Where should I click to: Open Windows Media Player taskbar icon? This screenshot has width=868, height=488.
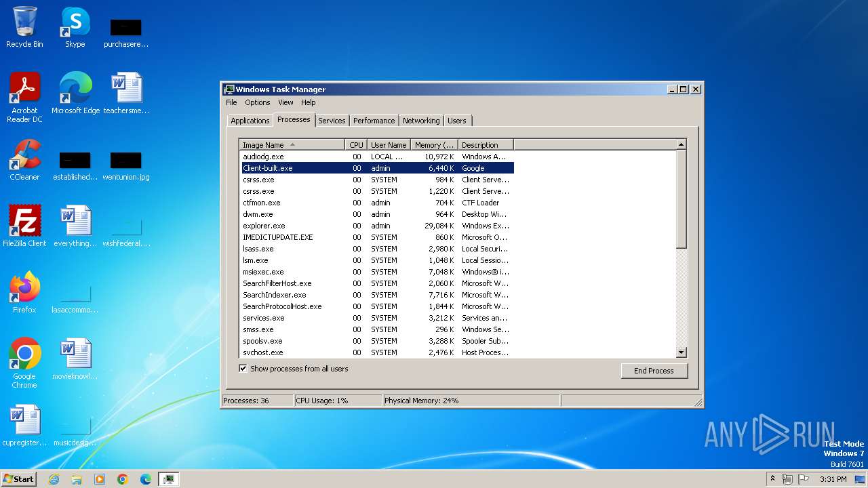[x=100, y=479]
